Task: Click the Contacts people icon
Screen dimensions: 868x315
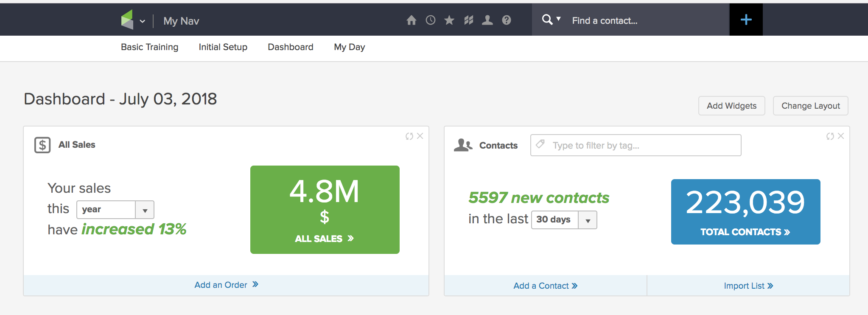Action: [463, 145]
